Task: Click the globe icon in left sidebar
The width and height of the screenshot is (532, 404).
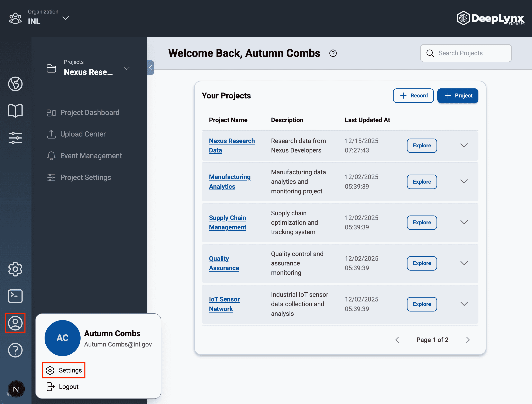Action: [15, 84]
